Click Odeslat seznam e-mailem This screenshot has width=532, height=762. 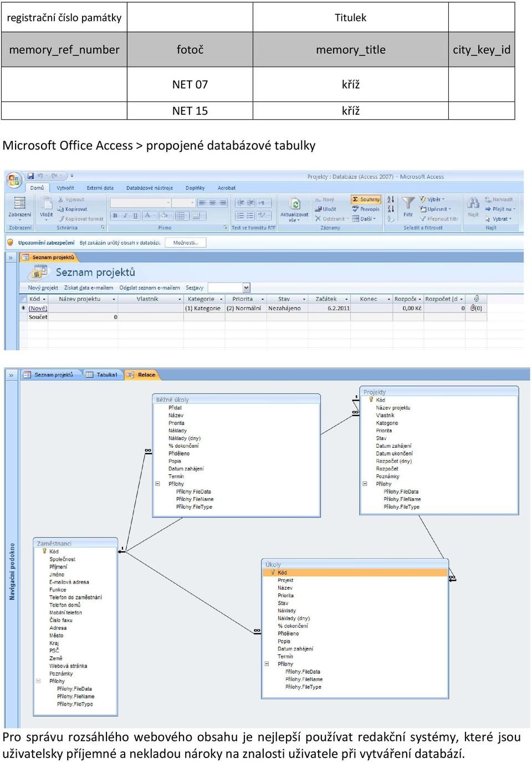[x=150, y=288]
